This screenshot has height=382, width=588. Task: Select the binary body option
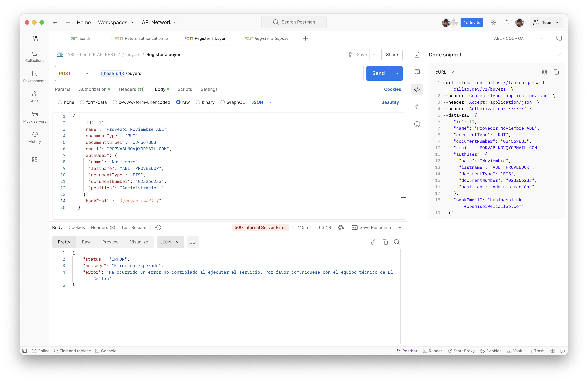[198, 102]
